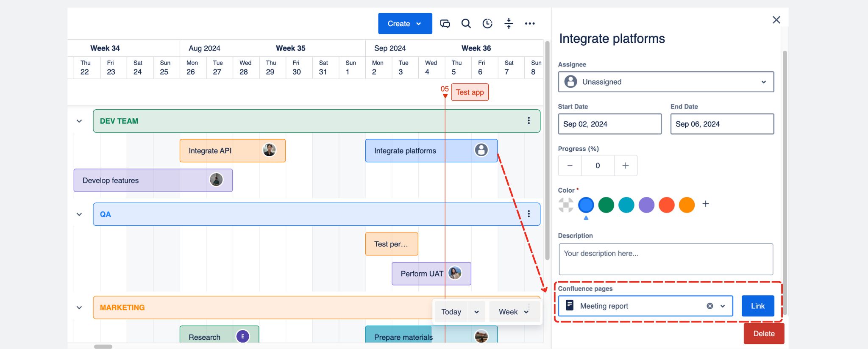The height and width of the screenshot is (349, 868).
Task: Click the search magnifier icon
Action: [x=466, y=24]
